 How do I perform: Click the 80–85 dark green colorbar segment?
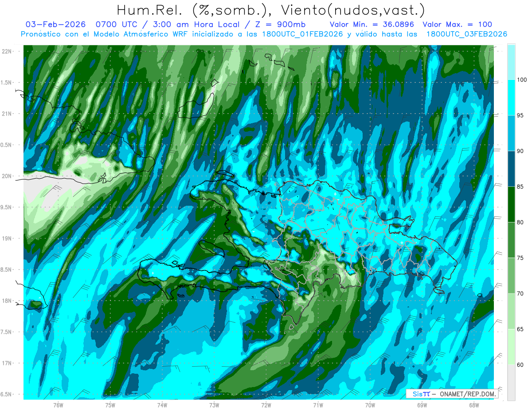coord(511,204)
